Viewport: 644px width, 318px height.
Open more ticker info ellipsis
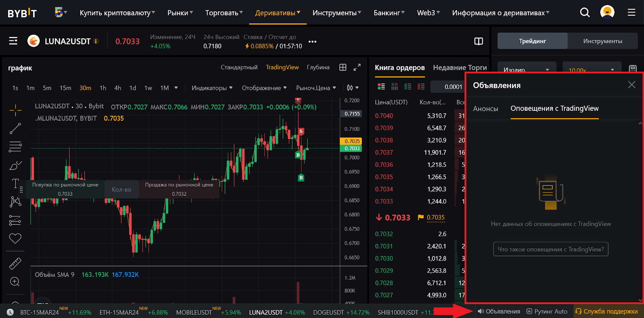point(312,42)
